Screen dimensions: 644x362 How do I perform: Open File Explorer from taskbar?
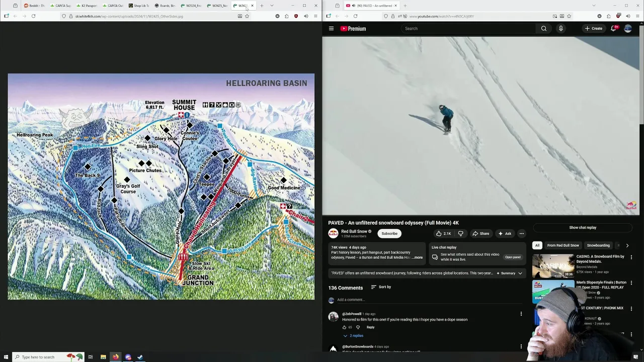tap(103, 357)
